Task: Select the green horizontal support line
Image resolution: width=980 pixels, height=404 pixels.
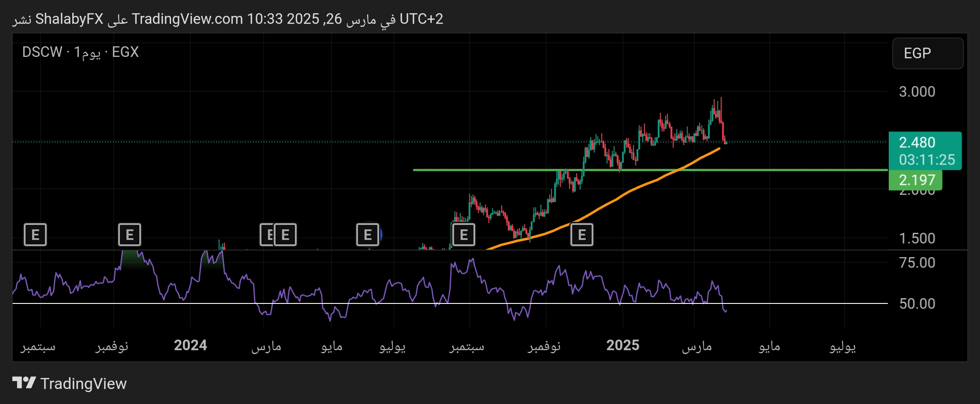Action: pyautogui.click(x=749, y=170)
